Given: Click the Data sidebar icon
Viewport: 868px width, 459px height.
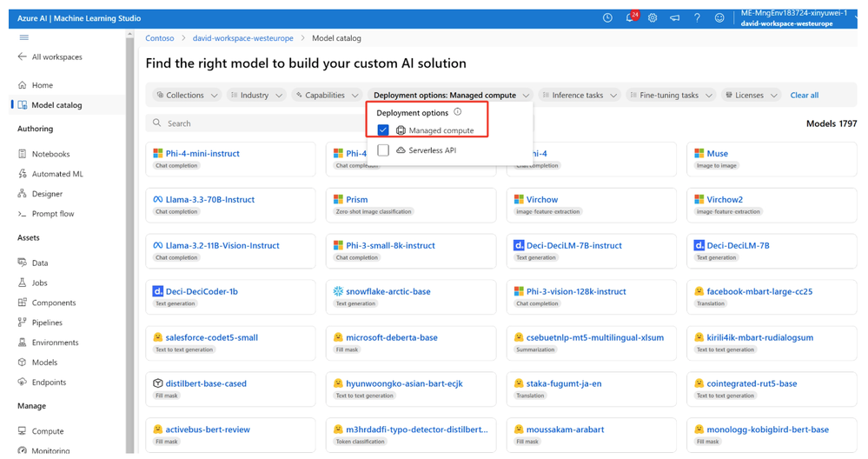Looking at the screenshot, I should coord(22,263).
